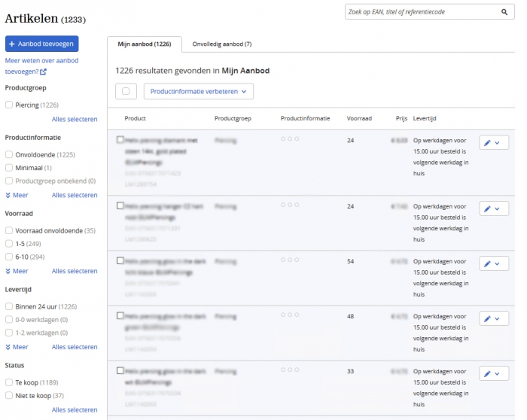Click 'Alles selecteren' under Productgroep
527x420 pixels.
coord(74,119)
